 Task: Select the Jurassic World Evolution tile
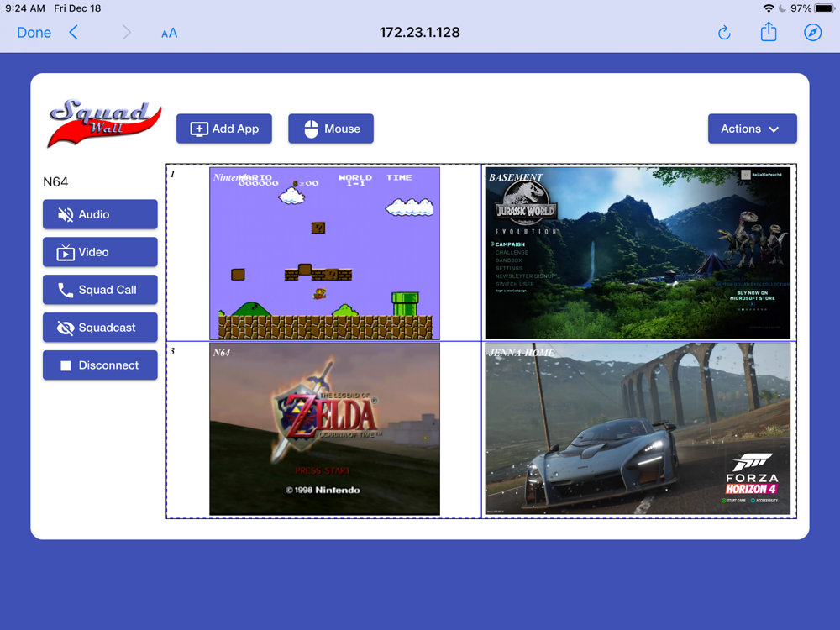(638, 253)
